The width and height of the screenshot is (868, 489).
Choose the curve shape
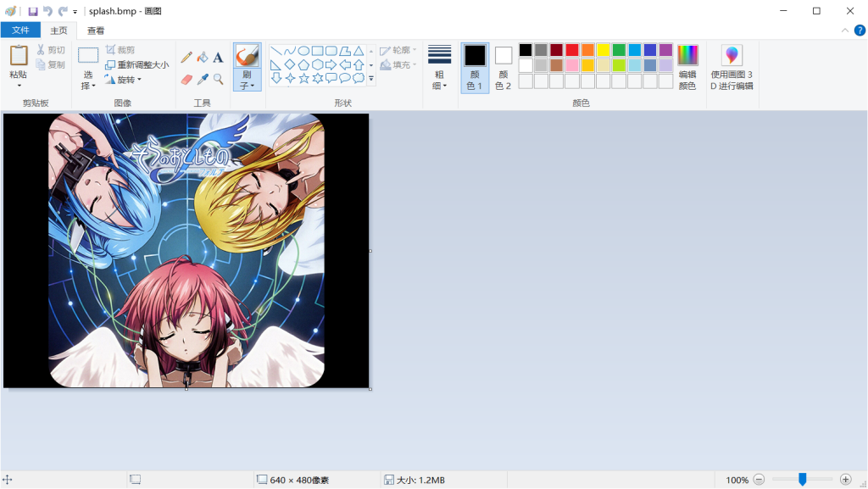pos(290,51)
